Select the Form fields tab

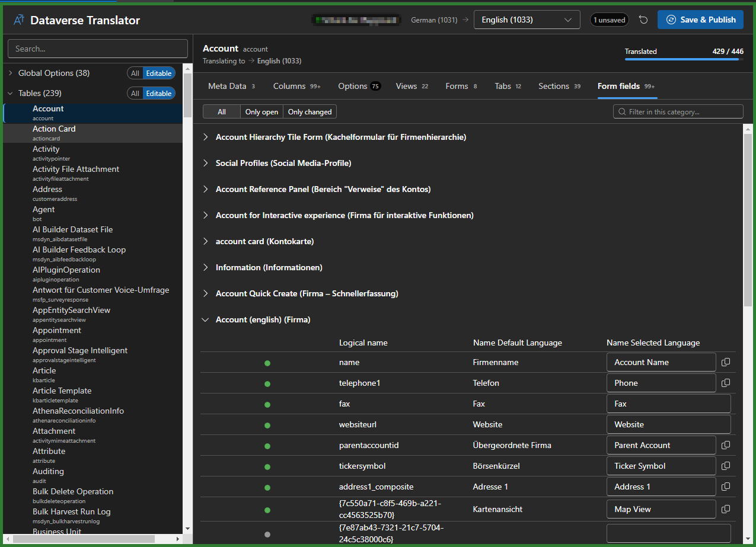(626, 86)
